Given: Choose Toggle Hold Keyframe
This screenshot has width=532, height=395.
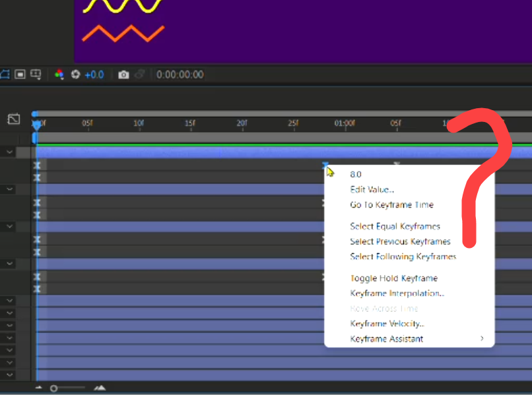Looking at the screenshot, I should (394, 278).
